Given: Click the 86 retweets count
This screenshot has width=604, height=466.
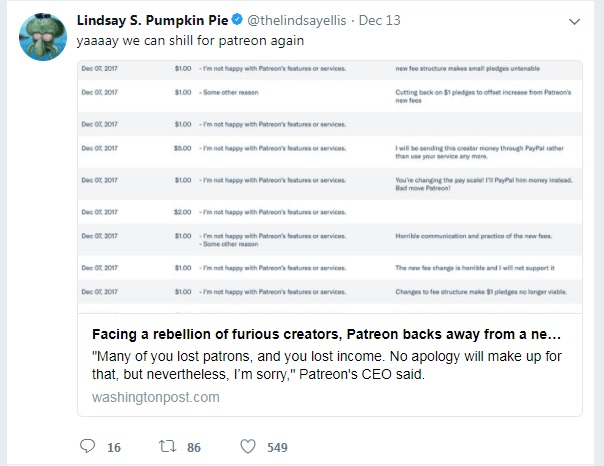Looking at the screenshot, I should [194, 448].
